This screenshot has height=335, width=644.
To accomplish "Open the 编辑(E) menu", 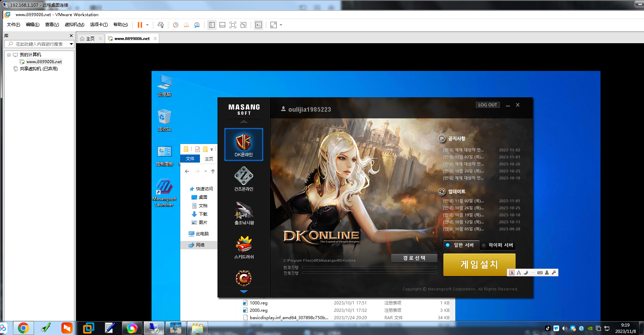I will (33, 25).
